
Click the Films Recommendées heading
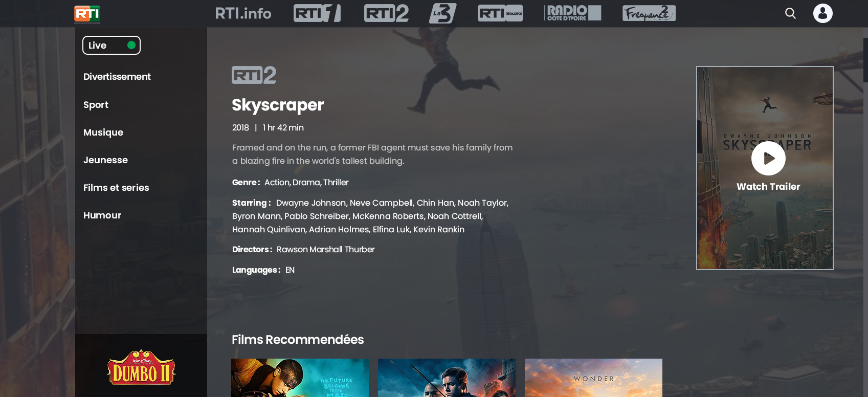point(298,340)
